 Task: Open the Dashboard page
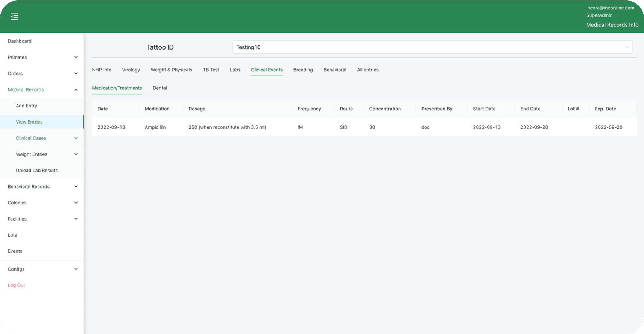[x=20, y=41]
